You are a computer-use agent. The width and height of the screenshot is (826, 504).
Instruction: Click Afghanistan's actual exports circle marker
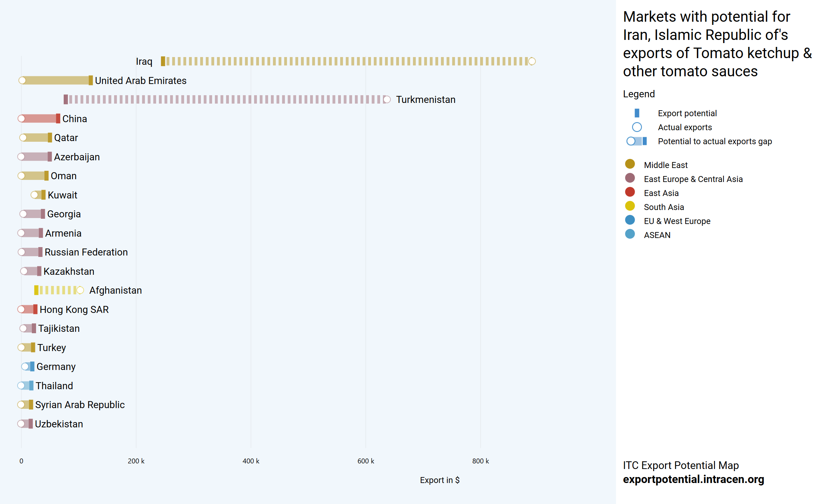pyautogui.click(x=80, y=290)
